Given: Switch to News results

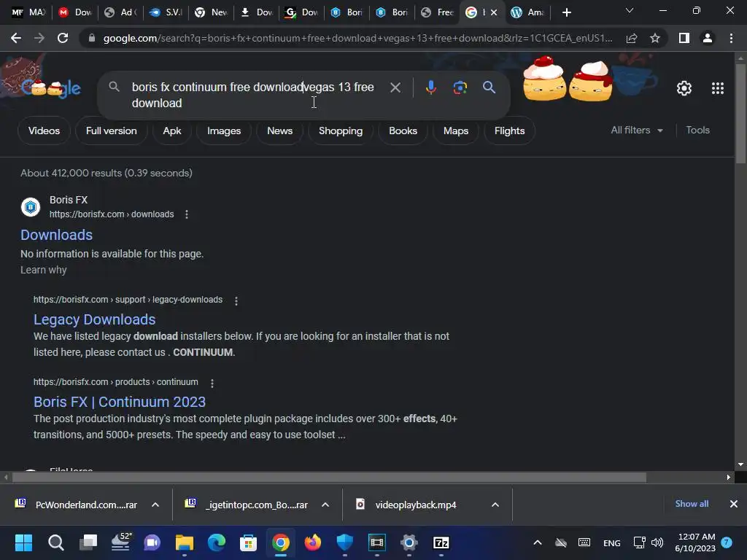Looking at the screenshot, I should click(x=279, y=131).
